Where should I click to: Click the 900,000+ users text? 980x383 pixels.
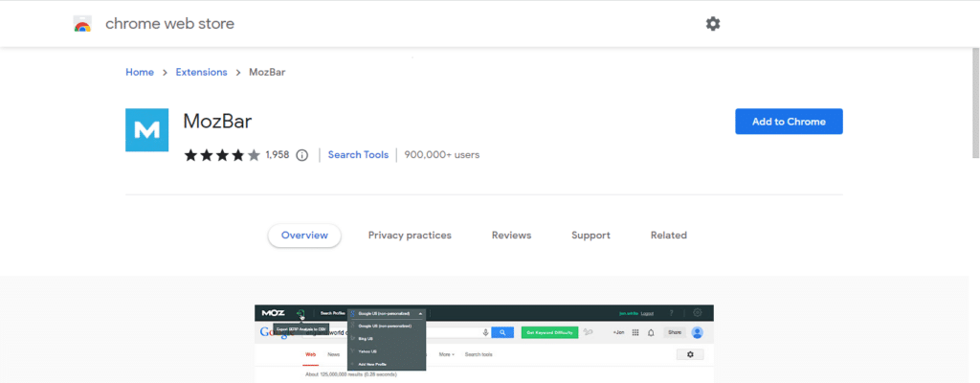click(442, 154)
